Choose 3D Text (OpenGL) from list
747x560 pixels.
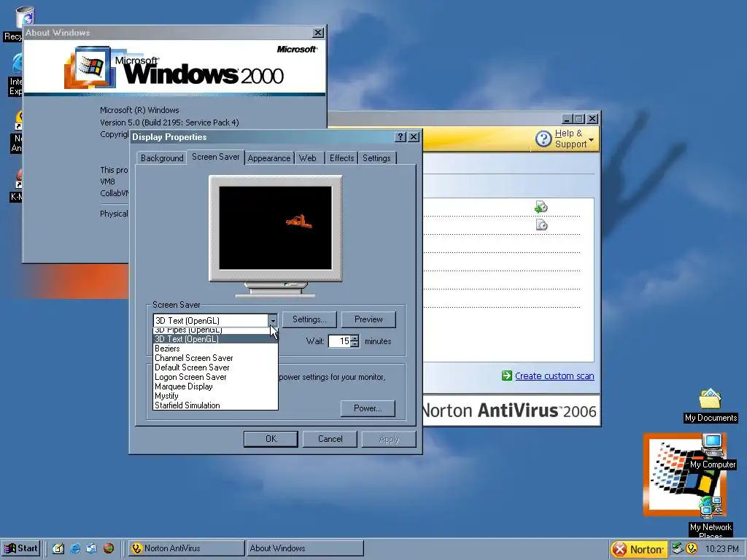[x=215, y=339]
